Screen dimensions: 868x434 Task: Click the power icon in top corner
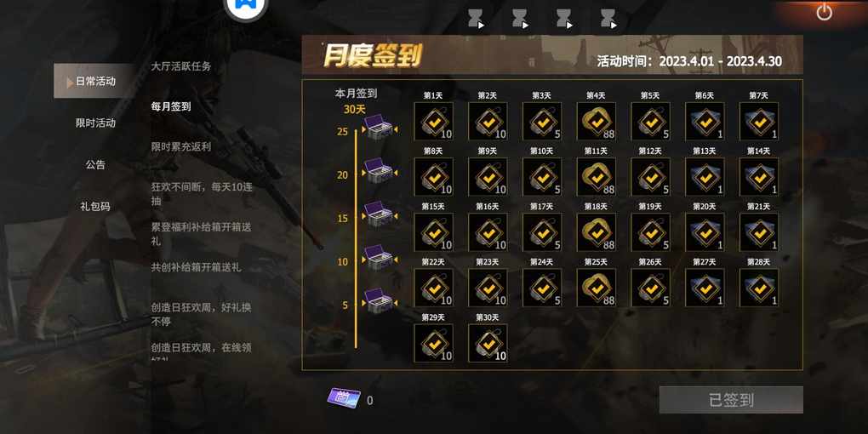click(825, 12)
